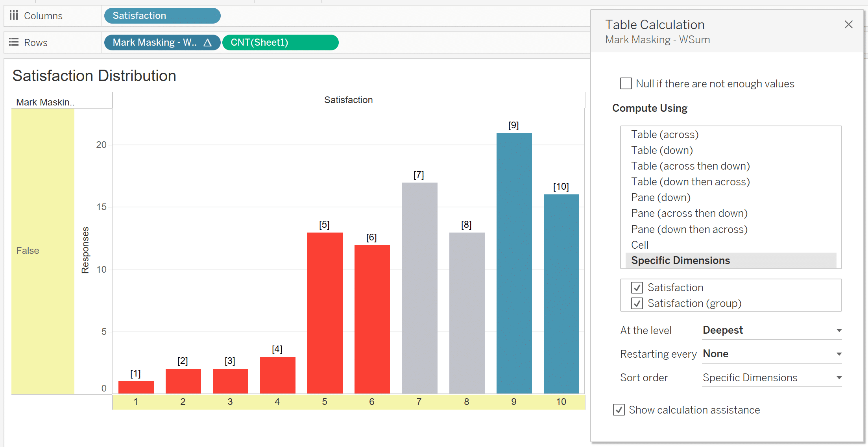The image size is (868, 447).
Task: Click the rows icon next to Rows label
Action: coord(13,42)
